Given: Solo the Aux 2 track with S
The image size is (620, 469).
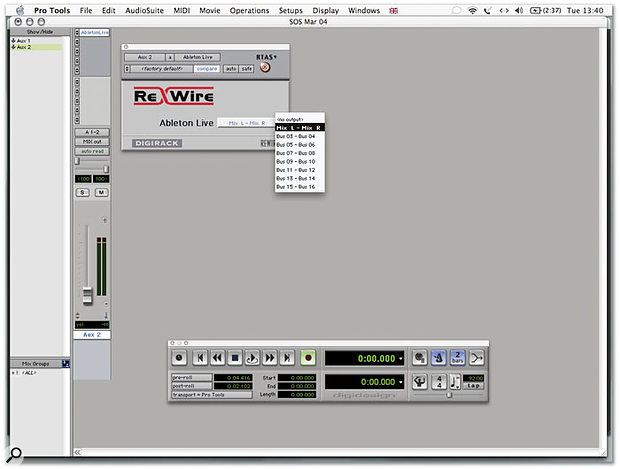Looking at the screenshot, I should 82,193.
